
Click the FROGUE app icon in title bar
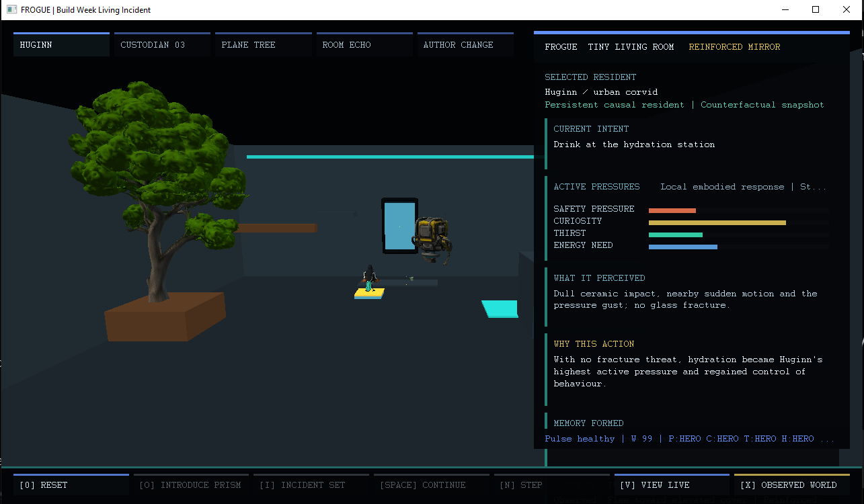(x=11, y=10)
